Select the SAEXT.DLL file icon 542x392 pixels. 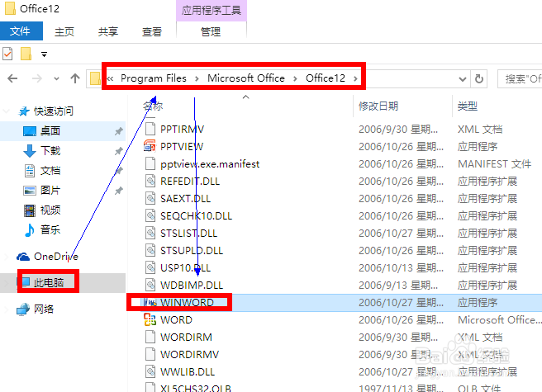pyautogui.click(x=150, y=198)
